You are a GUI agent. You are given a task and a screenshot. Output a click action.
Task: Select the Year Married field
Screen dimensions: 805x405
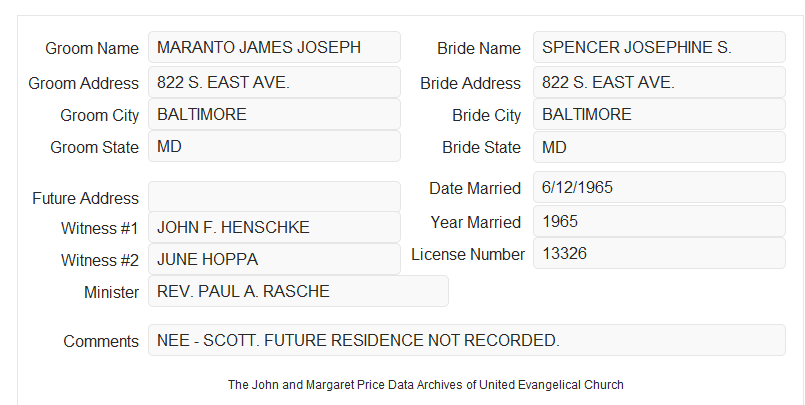tap(659, 221)
